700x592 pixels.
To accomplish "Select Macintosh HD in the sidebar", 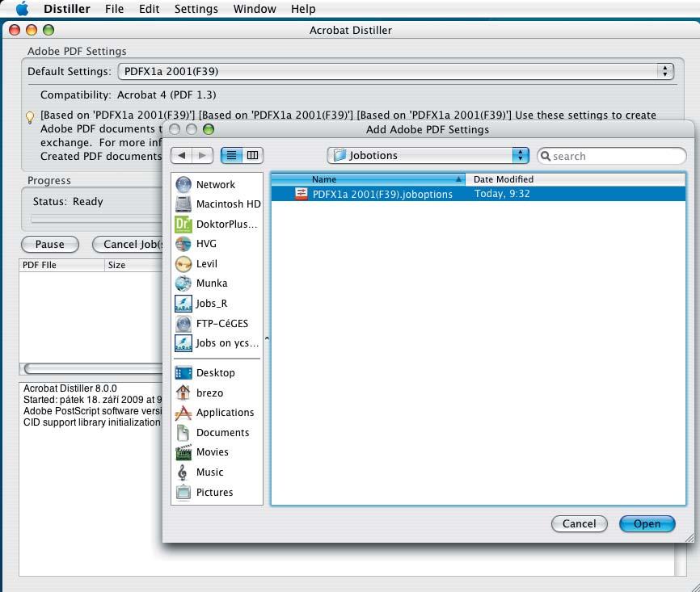I will [x=217, y=204].
